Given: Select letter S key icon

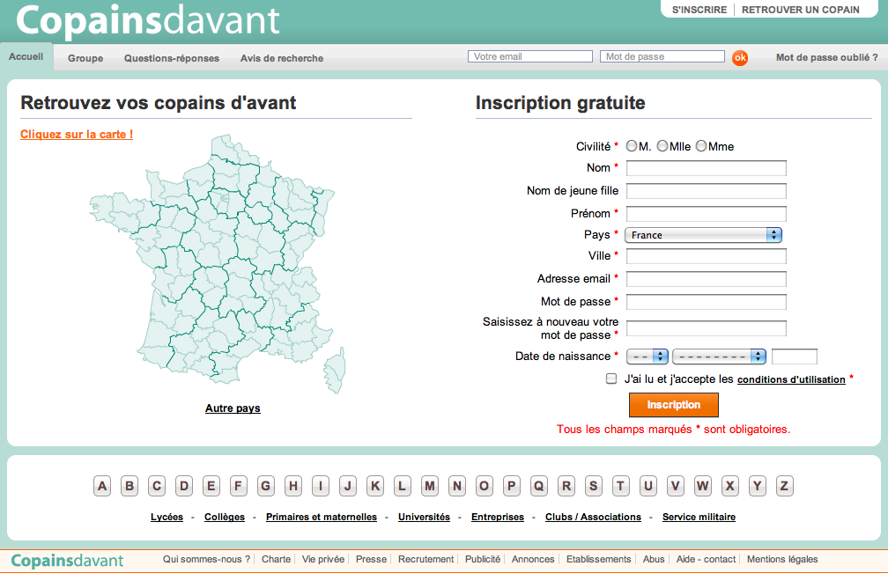Looking at the screenshot, I should 594,486.
